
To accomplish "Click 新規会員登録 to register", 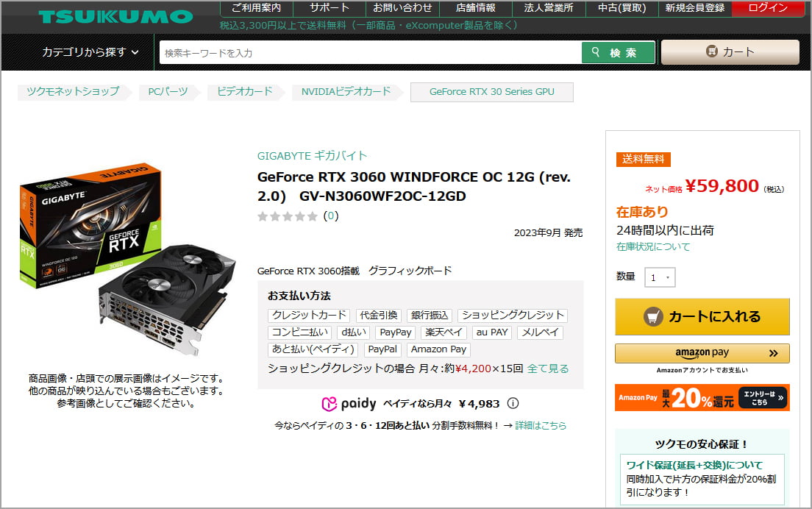I will click(x=695, y=8).
